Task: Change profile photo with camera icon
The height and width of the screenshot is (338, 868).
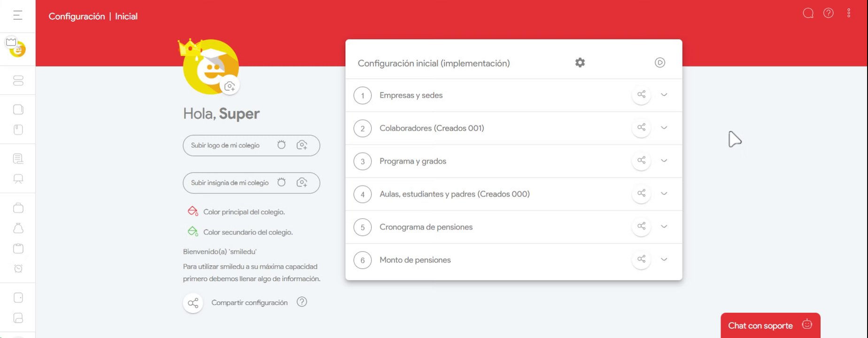Action: click(x=230, y=86)
